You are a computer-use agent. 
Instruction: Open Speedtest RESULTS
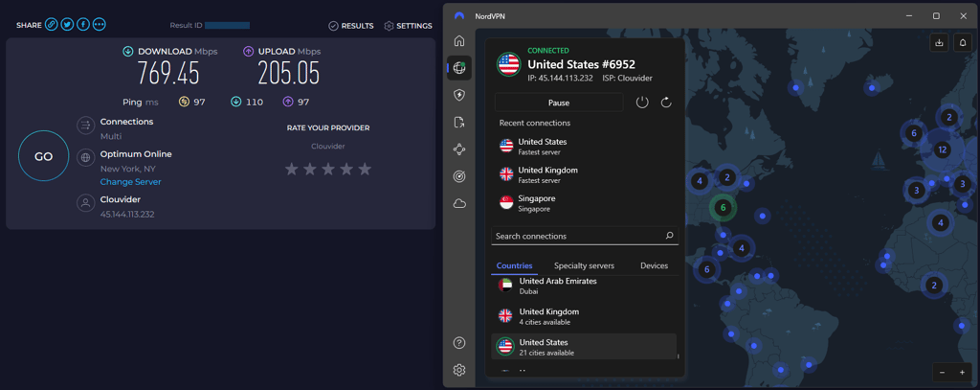[x=351, y=26]
